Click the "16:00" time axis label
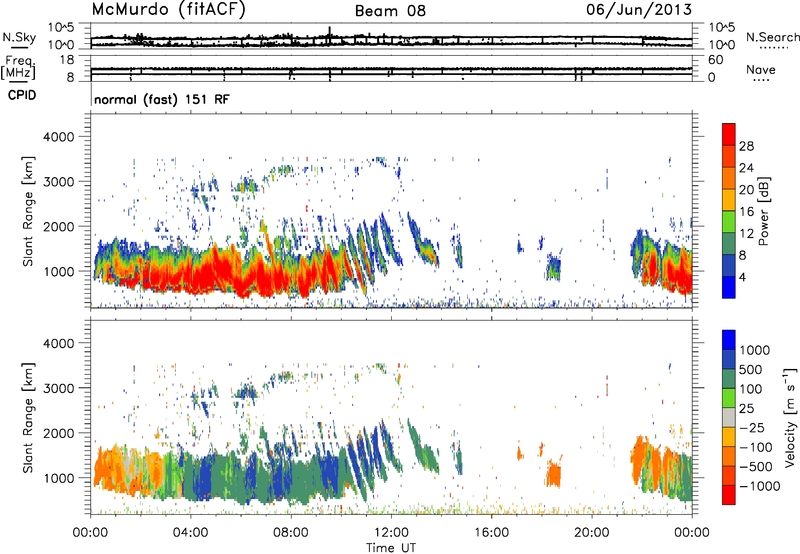This screenshot has width=800, height=554. point(491,533)
